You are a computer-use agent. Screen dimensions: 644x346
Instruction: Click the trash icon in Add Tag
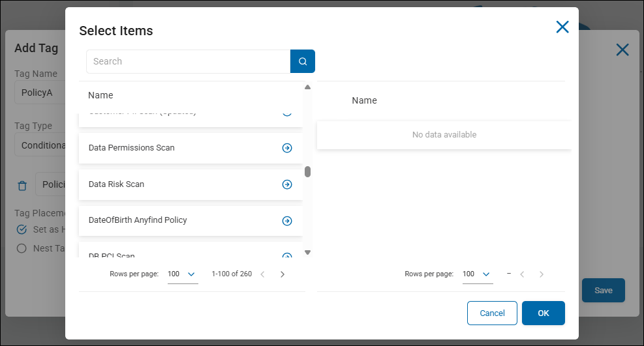(x=22, y=186)
